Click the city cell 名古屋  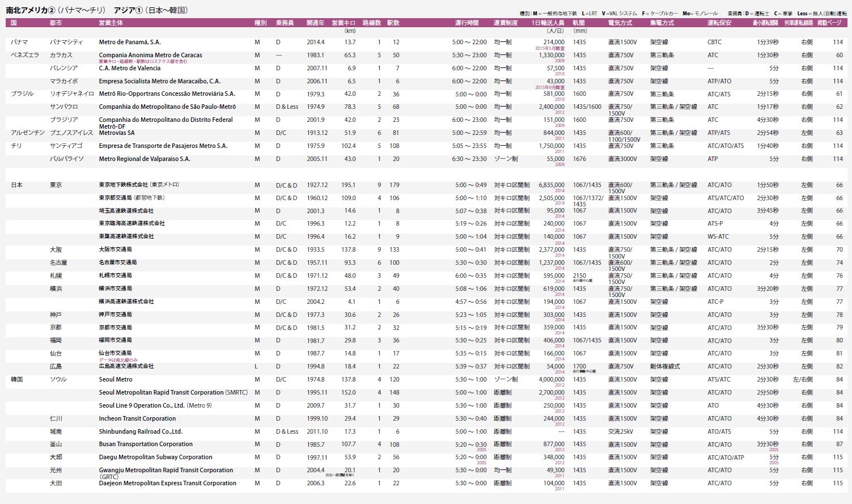[x=58, y=263]
